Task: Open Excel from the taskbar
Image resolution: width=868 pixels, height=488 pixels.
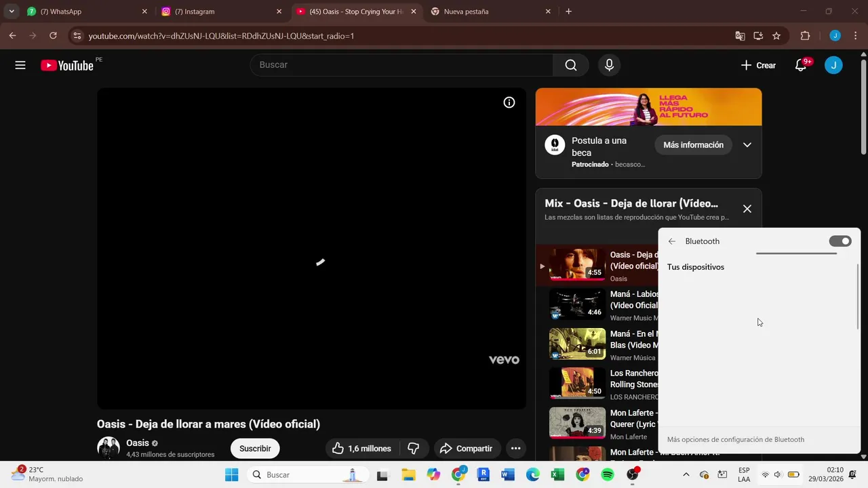Action: 557,474
